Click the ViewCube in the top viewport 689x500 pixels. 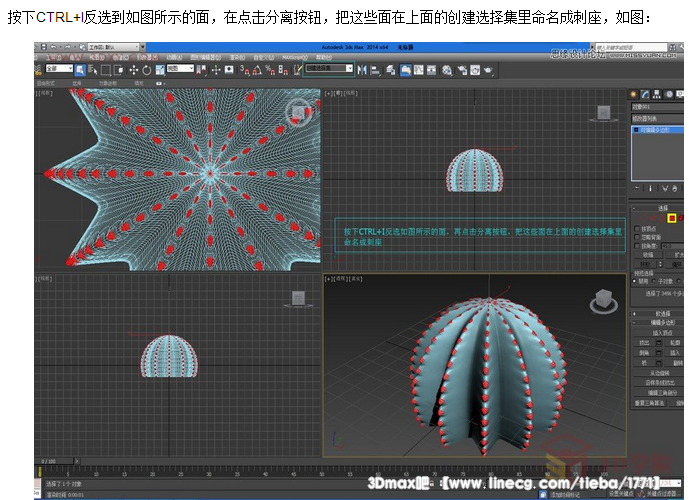299,113
